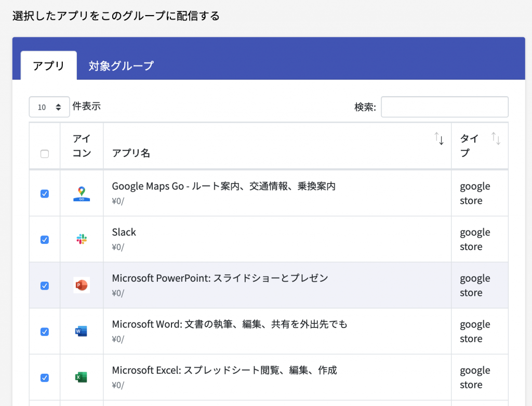532x406 pixels.
Task: Click the Slack app icon
Action: pos(82,239)
